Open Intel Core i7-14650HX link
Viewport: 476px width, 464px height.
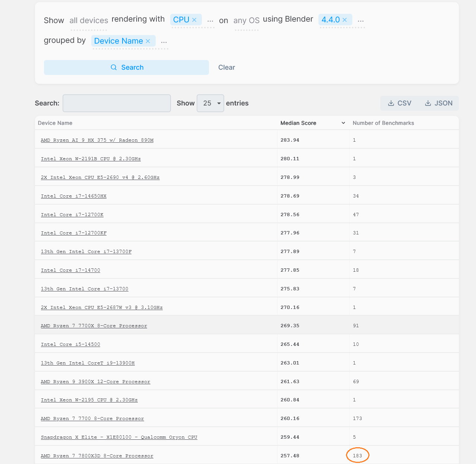(74, 196)
